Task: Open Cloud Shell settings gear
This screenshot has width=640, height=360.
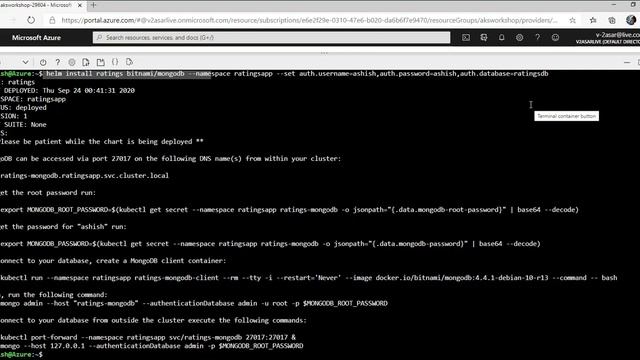Action: click(x=72, y=62)
